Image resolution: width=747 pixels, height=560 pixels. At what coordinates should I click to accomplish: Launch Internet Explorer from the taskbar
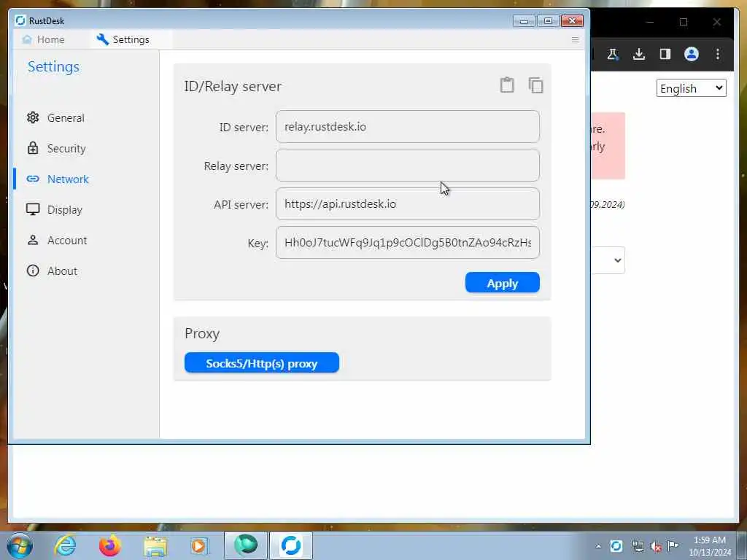(65, 545)
